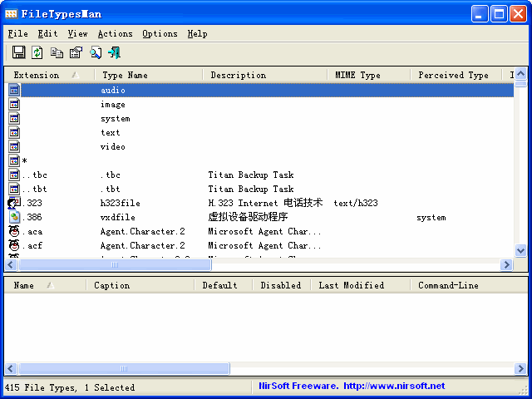Click the .323 file type icon
Screen dimensions: 532x399
pyautogui.click(x=14, y=203)
